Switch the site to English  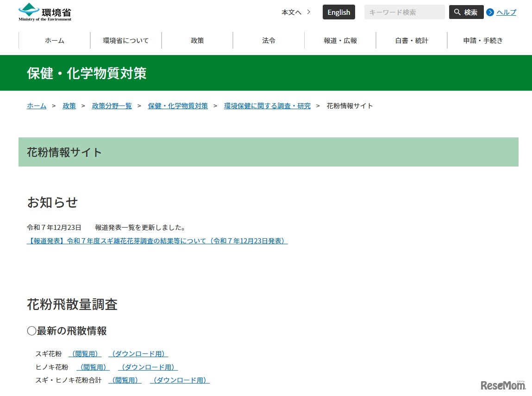click(338, 12)
